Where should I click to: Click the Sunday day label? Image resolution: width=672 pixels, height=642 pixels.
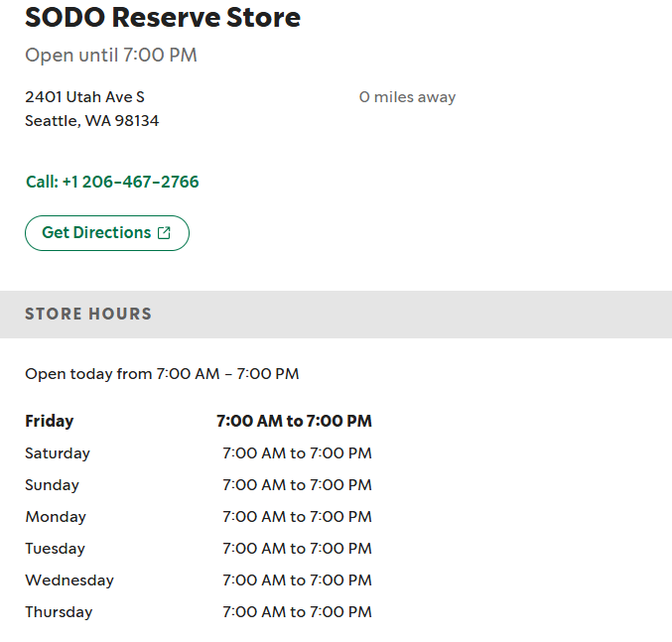pos(52,485)
